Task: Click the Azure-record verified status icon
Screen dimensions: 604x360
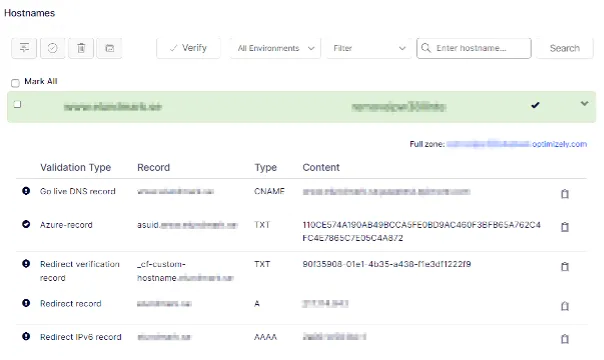Action: [x=26, y=224]
